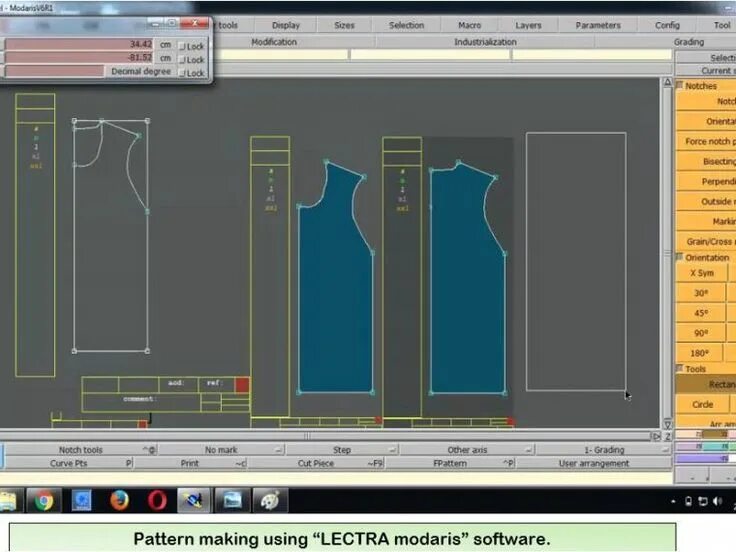Image resolution: width=736 pixels, height=552 pixels.
Task: Click the Grain/Cross button
Action: (706, 242)
